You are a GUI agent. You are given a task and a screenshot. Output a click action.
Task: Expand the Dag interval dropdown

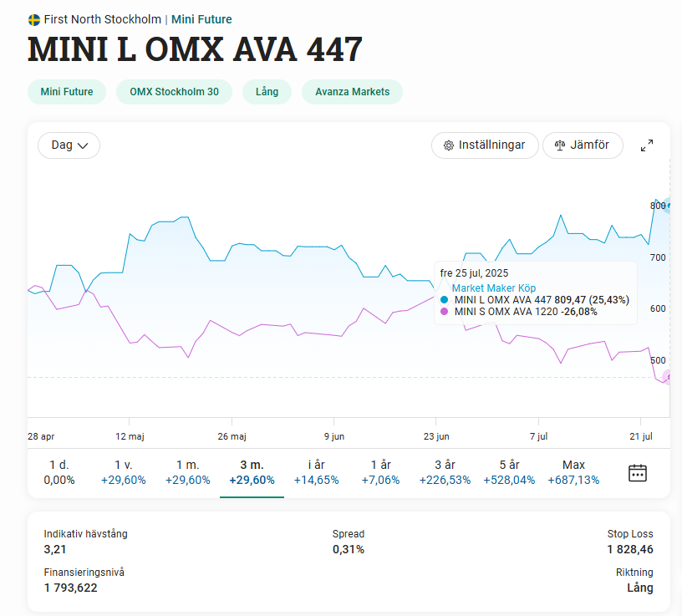click(69, 145)
